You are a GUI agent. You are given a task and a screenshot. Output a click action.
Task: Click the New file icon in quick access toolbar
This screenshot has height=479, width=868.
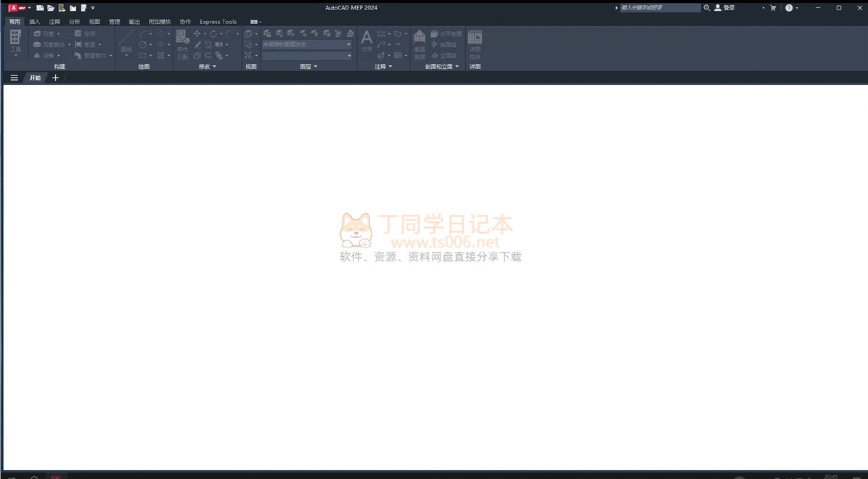click(40, 8)
